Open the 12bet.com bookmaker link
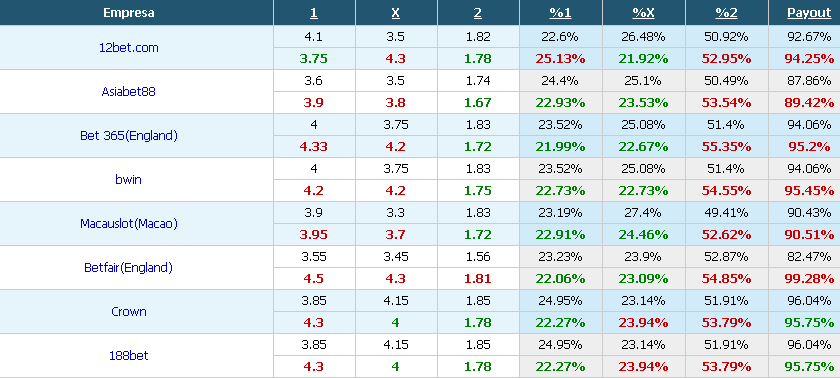The image size is (840, 378). point(129,48)
